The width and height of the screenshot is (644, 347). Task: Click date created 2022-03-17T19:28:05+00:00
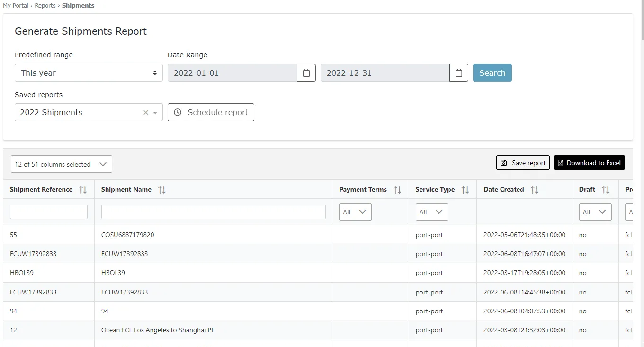pos(524,273)
